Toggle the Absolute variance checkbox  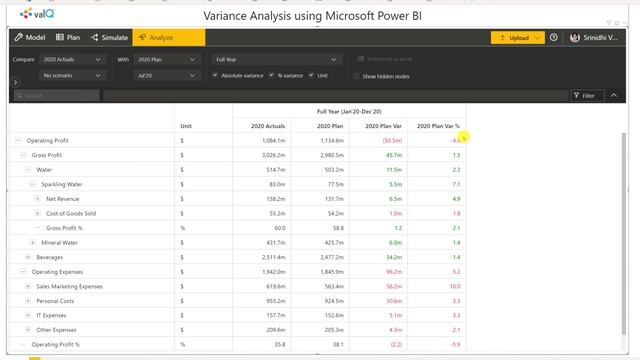(x=215, y=76)
